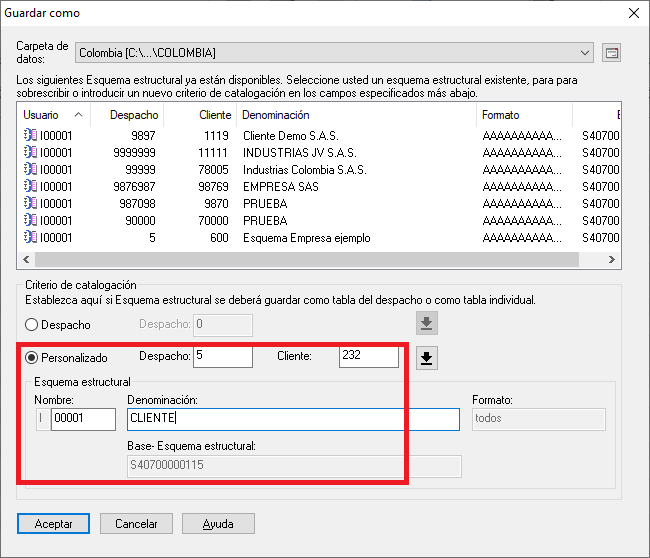Viewport: 650px width, 558px height.
Task: Click the Denominación text Cliente Demo S.A.S.
Action: pos(291,136)
